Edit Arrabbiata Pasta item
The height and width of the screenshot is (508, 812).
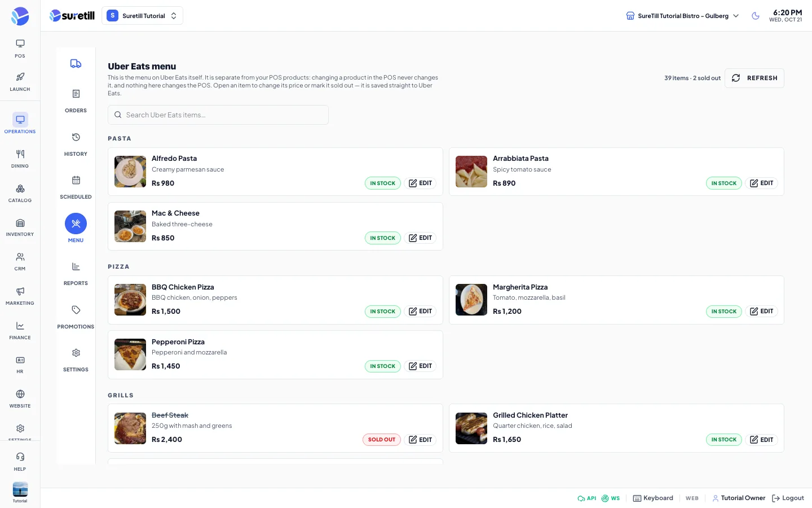tap(761, 183)
